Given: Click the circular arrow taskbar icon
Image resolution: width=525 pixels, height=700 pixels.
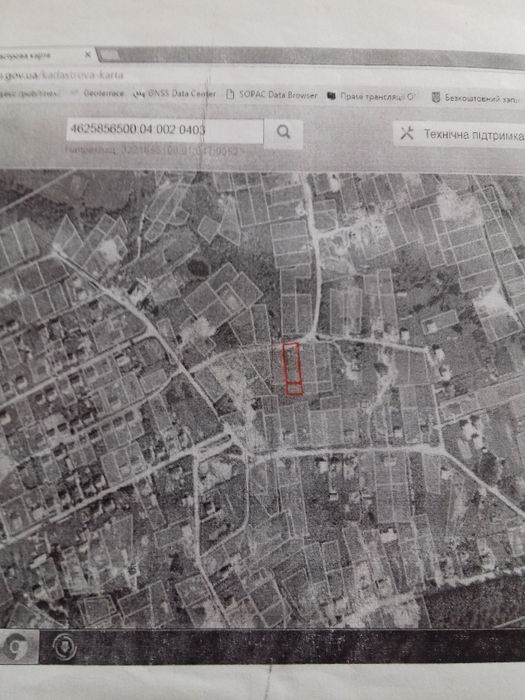Looking at the screenshot, I should click(x=65, y=646).
